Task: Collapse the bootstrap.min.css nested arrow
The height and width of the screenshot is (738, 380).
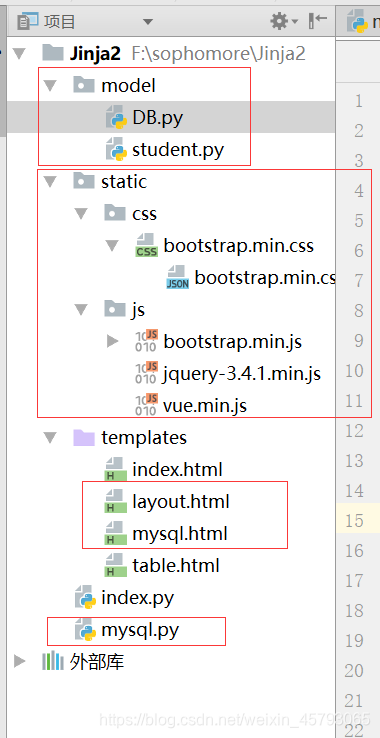Action: pos(113,246)
